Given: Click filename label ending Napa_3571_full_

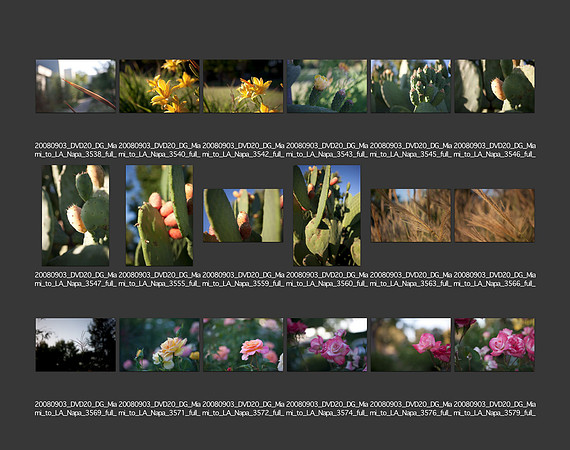Looking at the screenshot, I should tap(160, 408).
